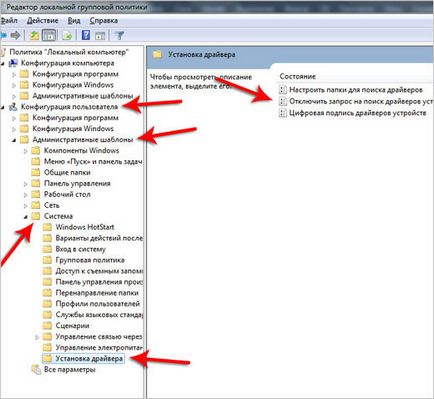Viewport: 434px width, 399px height.
Task: Click the policy icon beside Отключить запрос на поиск драйверов
Action: (x=282, y=101)
